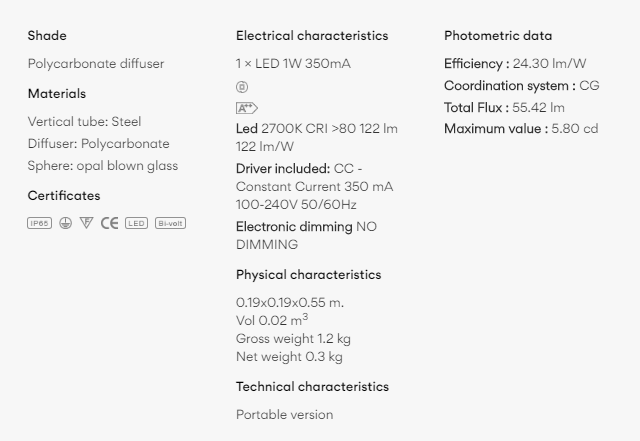Click the F-mark triangle certificate icon

click(86, 223)
